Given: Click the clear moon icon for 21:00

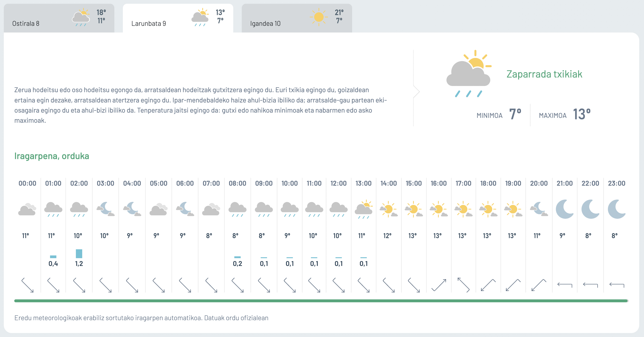Looking at the screenshot, I should click(x=565, y=209).
